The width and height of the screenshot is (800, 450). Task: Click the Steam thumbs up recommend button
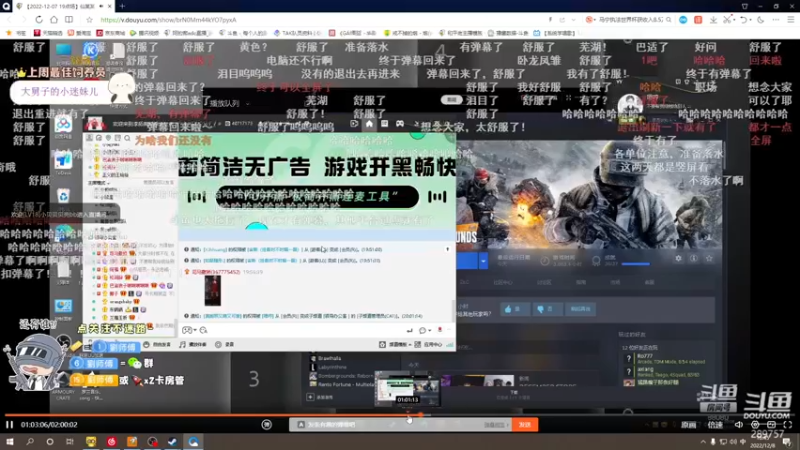[x=515, y=309]
